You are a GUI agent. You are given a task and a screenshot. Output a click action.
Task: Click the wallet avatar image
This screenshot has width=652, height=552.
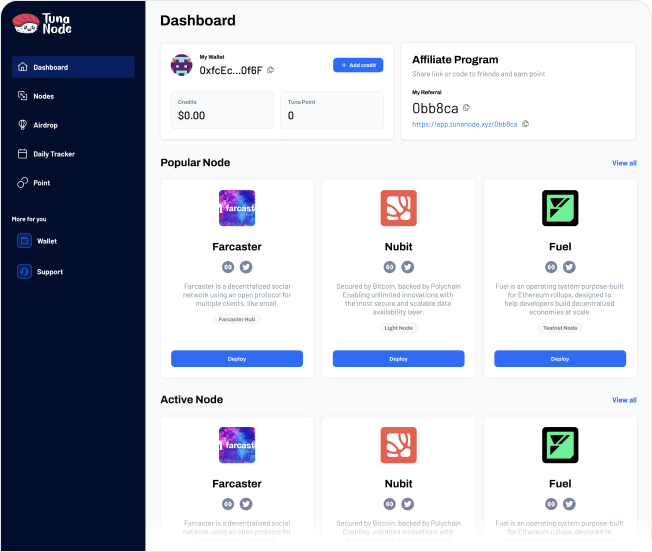coord(182,66)
